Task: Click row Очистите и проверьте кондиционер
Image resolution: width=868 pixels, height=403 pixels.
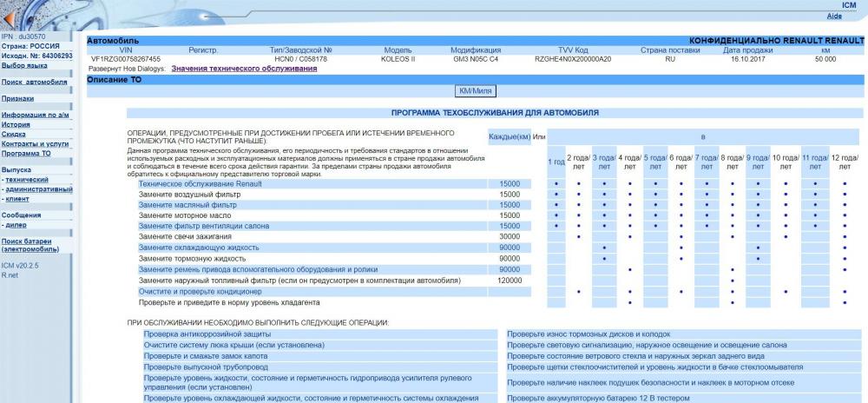Action: pyautogui.click(x=312, y=292)
